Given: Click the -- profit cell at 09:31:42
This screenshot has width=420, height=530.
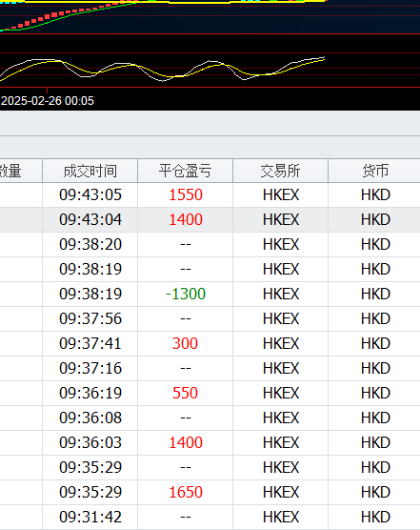Looking at the screenshot, I should tap(186, 517).
